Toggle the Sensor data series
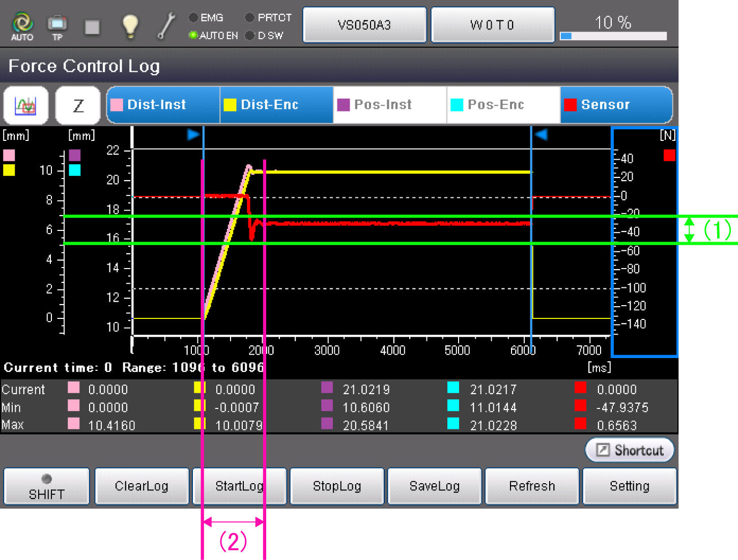738x560 pixels. (616, 105)
